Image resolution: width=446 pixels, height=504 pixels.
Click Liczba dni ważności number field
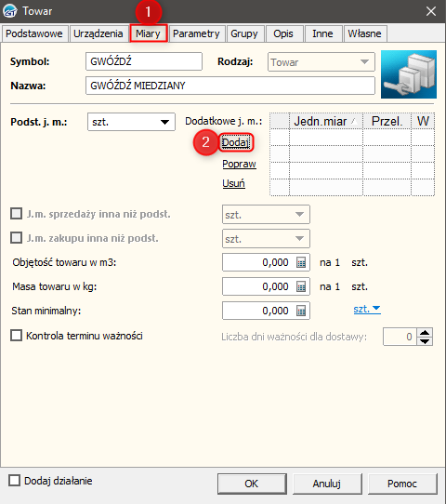tap(400, 337)
